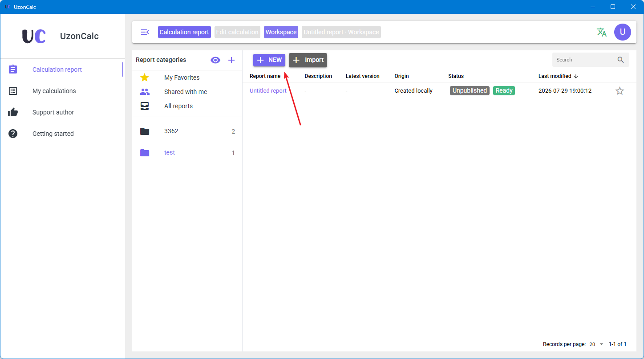644x359 pixels.
Task: Click the purple test folder icon
Action: pyautogui.click(x=145, y=153)
